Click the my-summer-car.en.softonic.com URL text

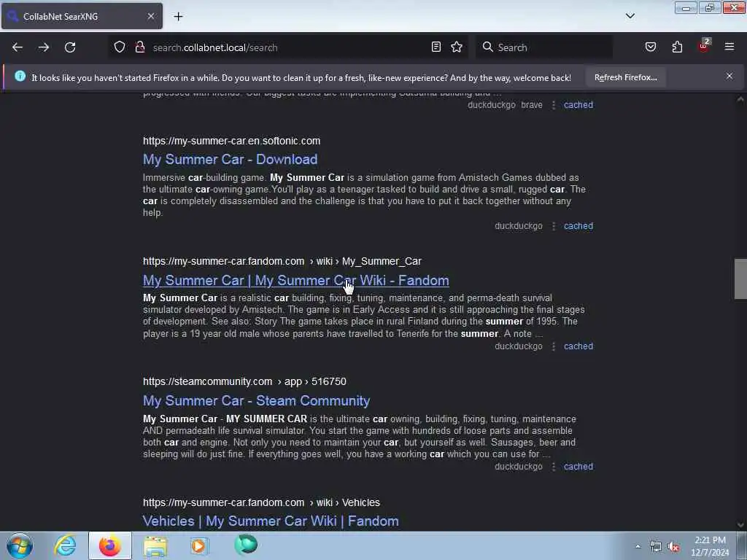[231, 141]
